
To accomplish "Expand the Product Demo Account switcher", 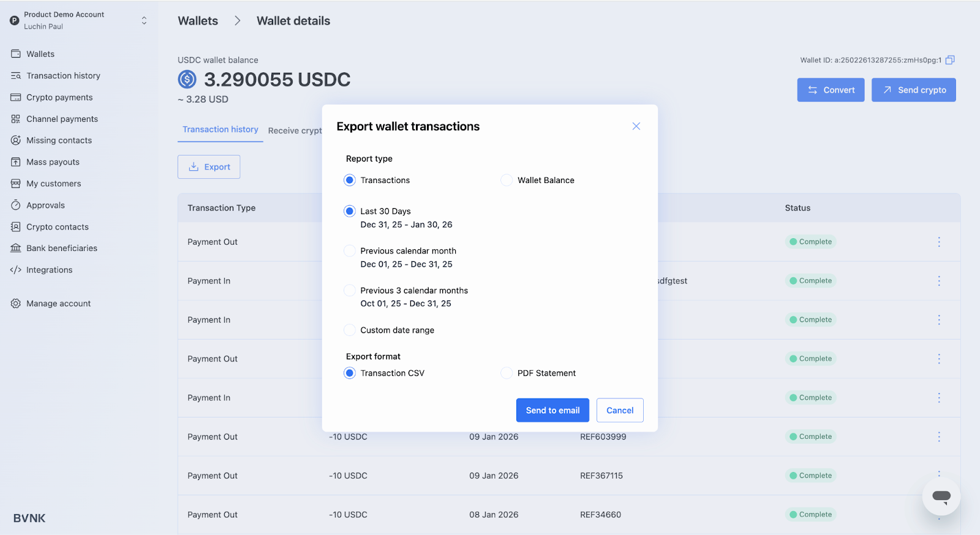I will [x=144, y=20].
